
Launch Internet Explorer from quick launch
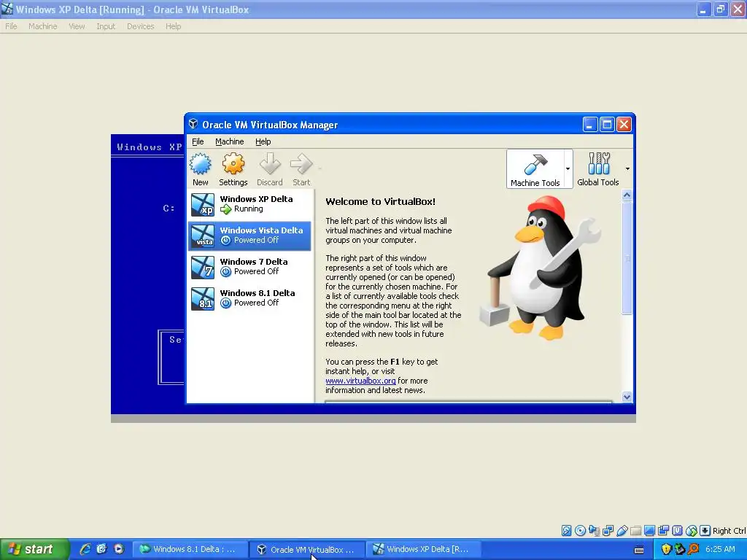point(85,549)
